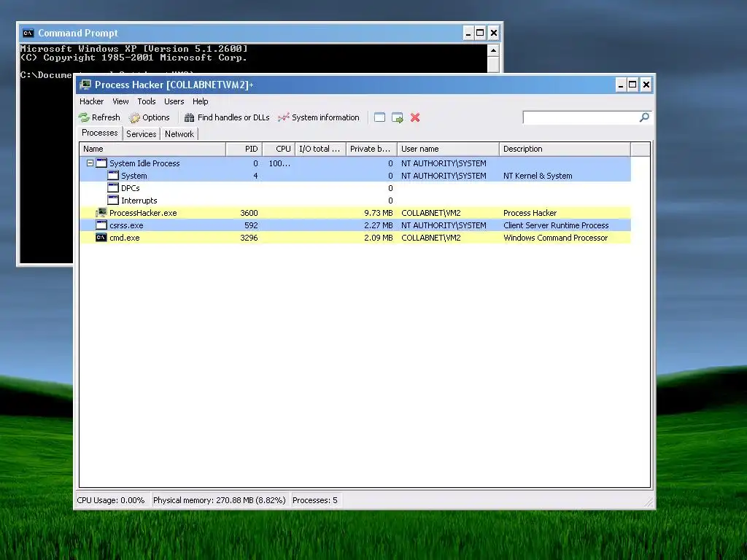This screenshot has height=560, width=747.
Task: Sort by the PID column header
Action: (244, 149)
